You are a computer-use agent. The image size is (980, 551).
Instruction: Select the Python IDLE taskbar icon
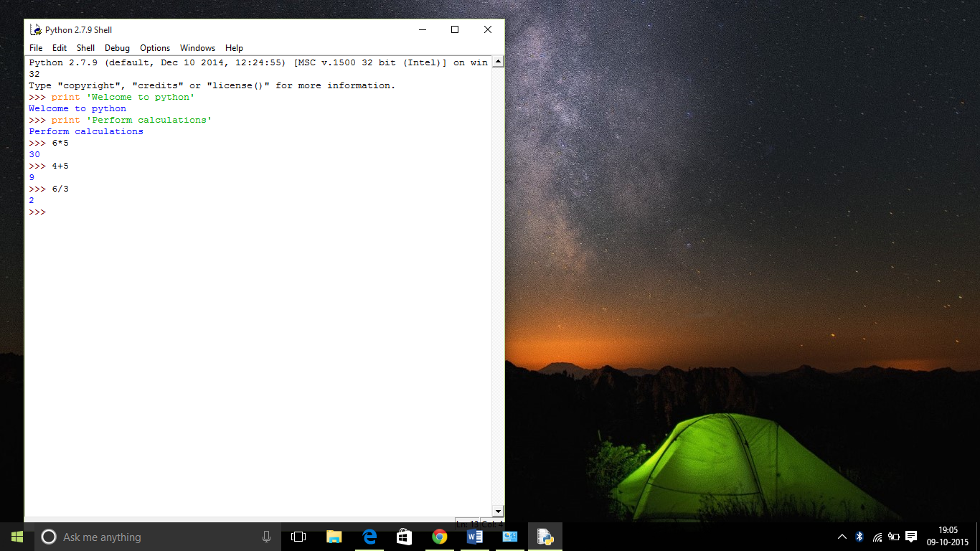tap(545, 537)
